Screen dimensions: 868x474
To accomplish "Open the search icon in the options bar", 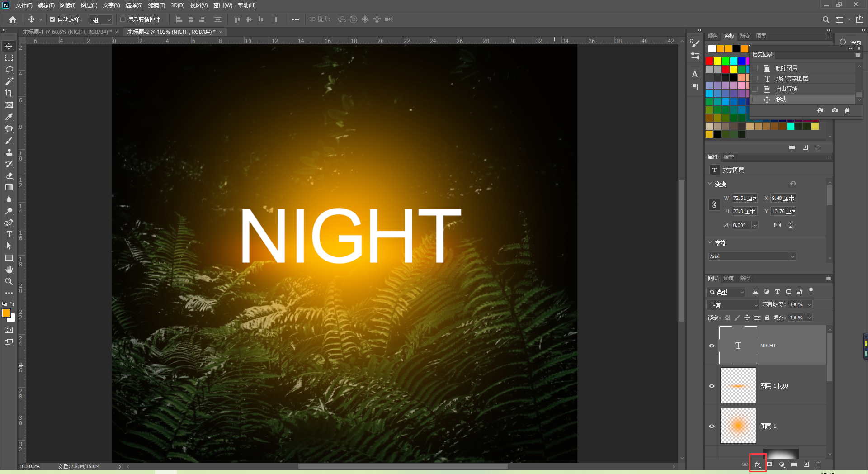I will coord(826,19).
